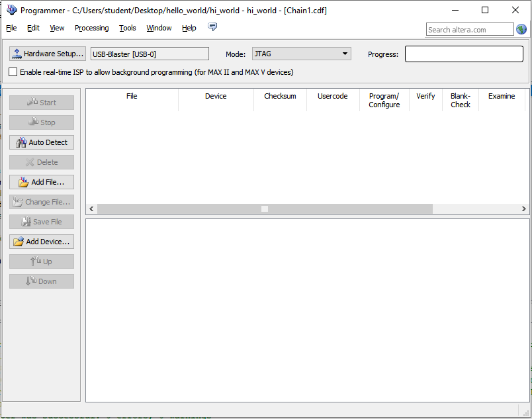Click the scroll right arrow in device list
Image resolution: width=532 pixels, height=419 pixels.
[524, 209]
